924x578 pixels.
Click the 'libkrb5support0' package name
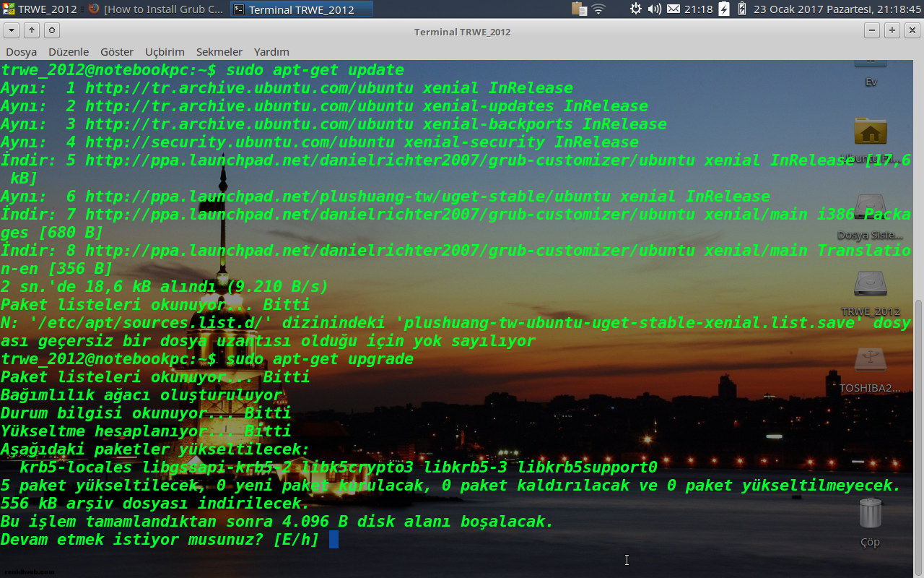(587, 467)
